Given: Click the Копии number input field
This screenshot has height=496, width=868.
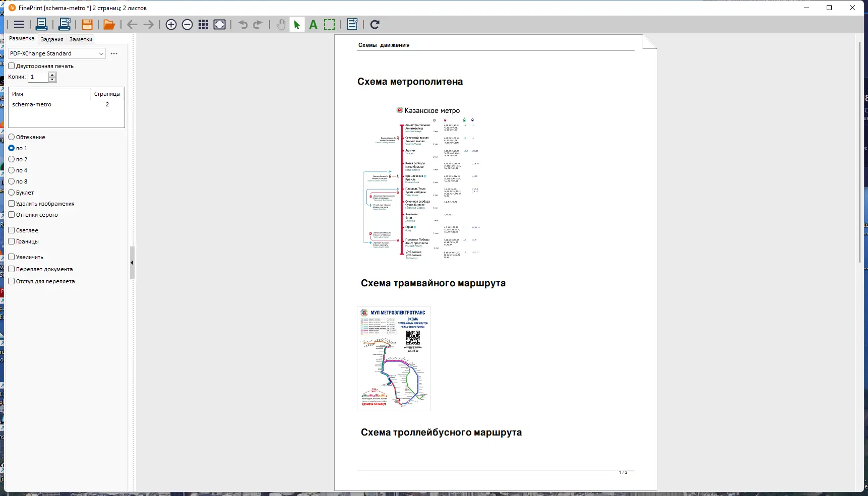Looking at the screenshot, I should [38, 77].
